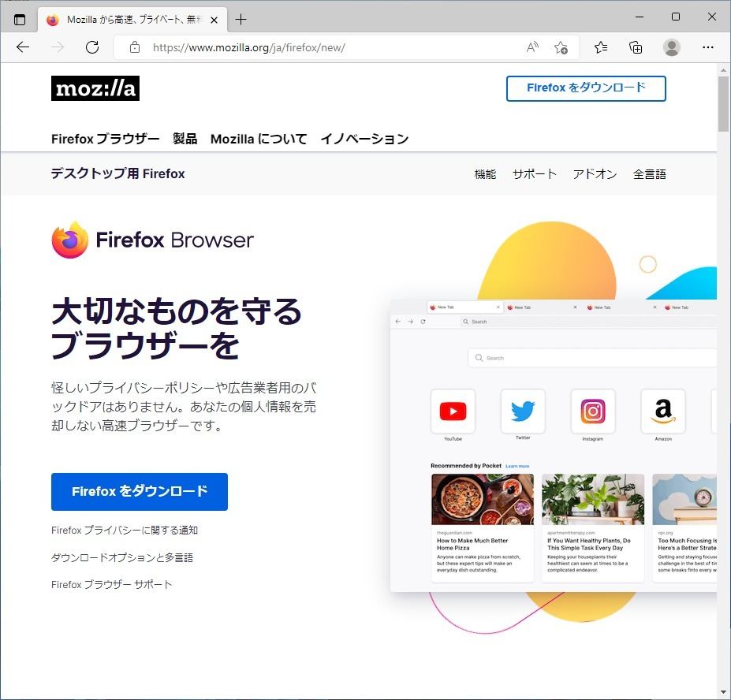Open a new tab with plus
The width and height of the screenshot is (731, 700).
point(241,20)
